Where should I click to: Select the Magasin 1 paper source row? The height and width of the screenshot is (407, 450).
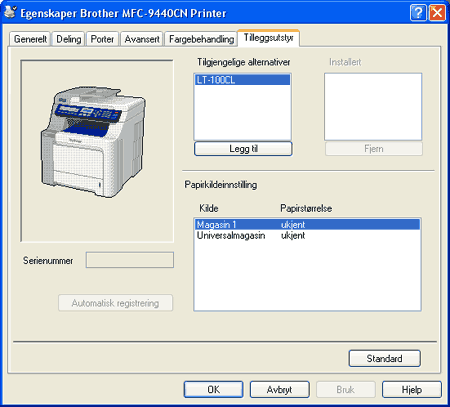click(307, 224)
